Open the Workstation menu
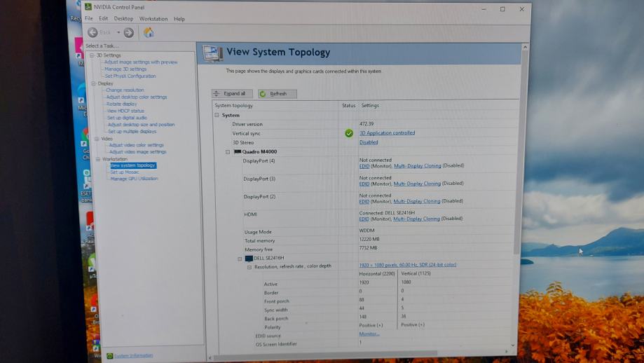 click(x=153, y=19)
